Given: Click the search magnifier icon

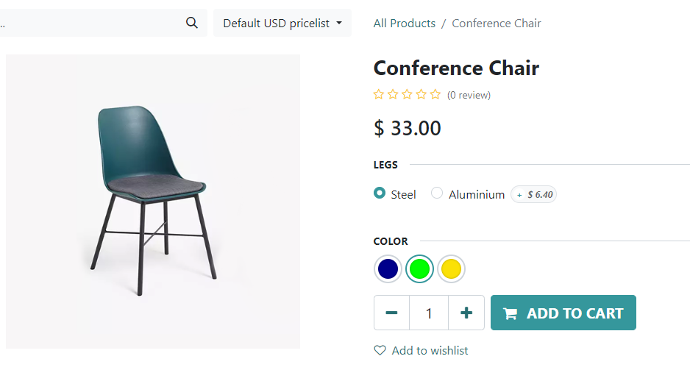Looking at the screenshot, I should [x=191, y=22].
